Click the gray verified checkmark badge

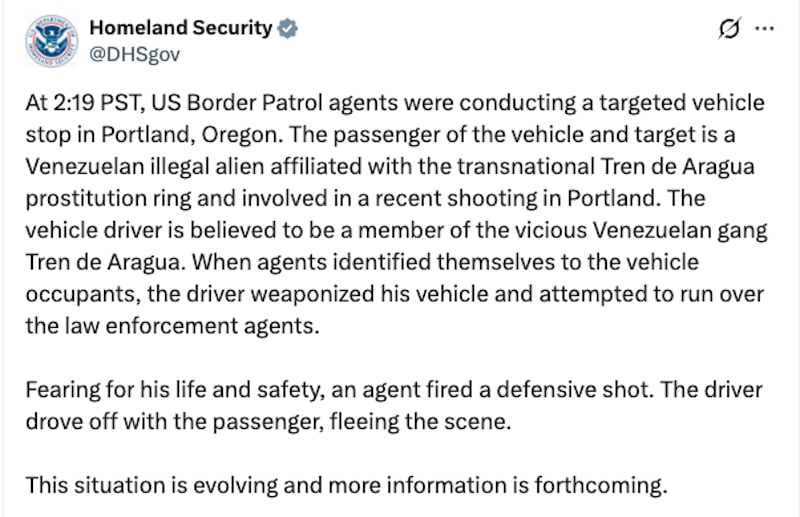(x=287, y=28)
